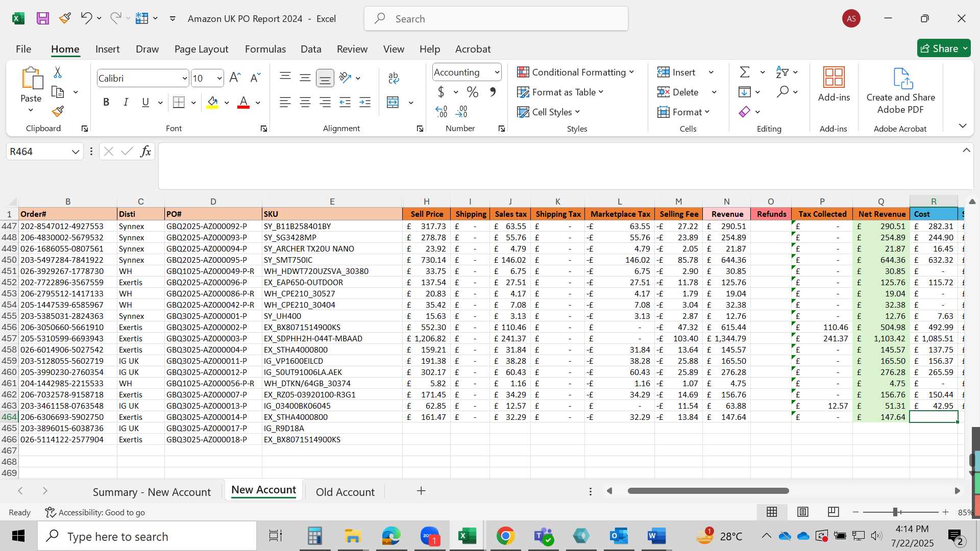Switch to the Data ribbon tab
Viewport: 980px width, 551px height.
click(311, 49)
